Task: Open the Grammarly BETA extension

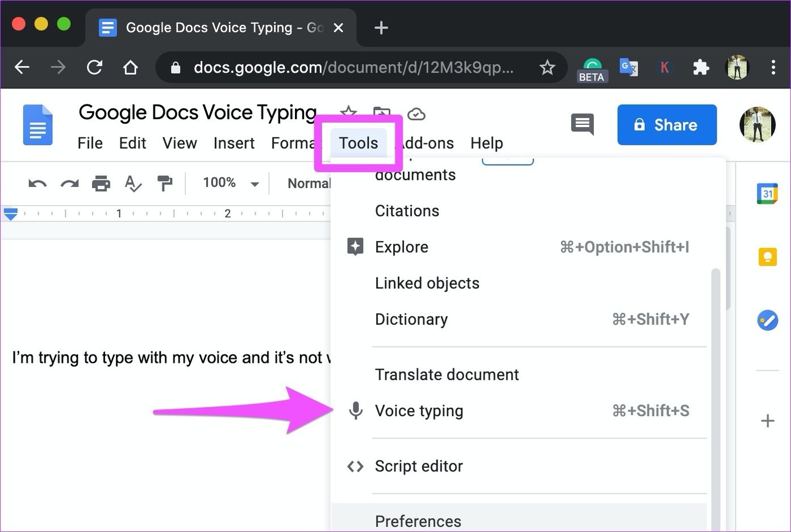Action: (x=592, y=69)
